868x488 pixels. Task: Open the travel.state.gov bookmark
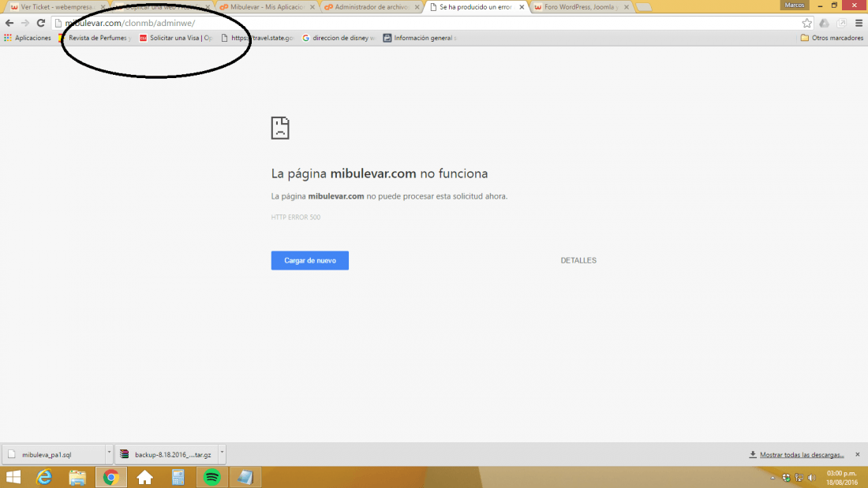coord(257,38)
